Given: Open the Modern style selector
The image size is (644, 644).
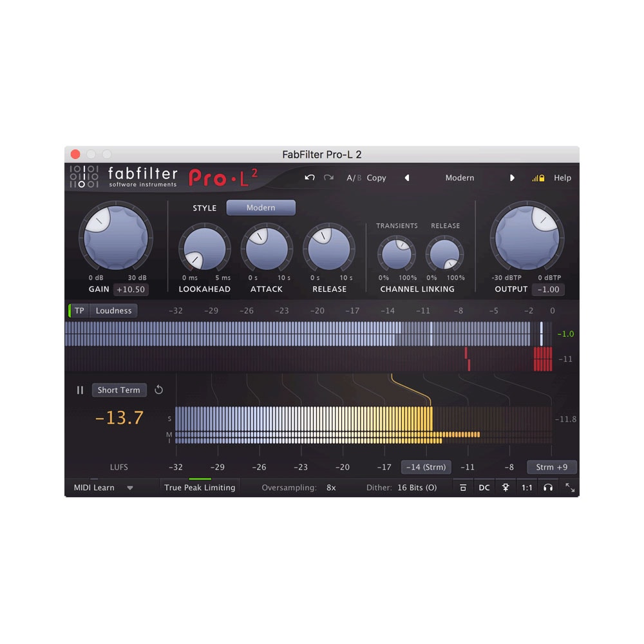Looking at the screenshot, I should 260,207.
